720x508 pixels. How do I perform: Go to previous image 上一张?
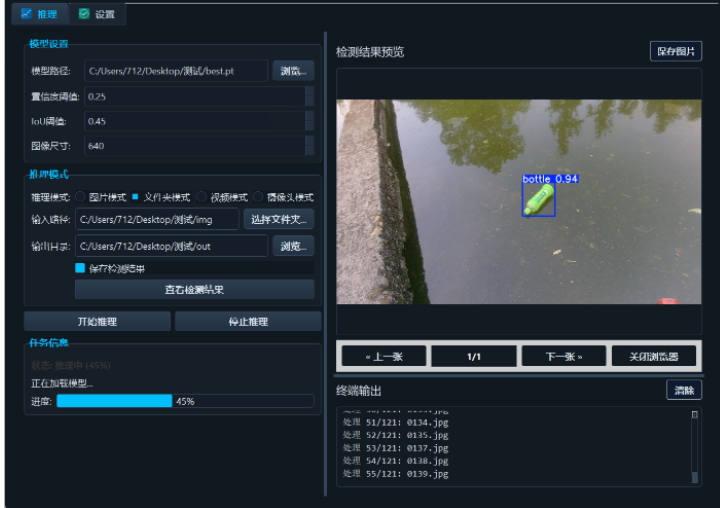pyautogui.click(x=384, y=356)
